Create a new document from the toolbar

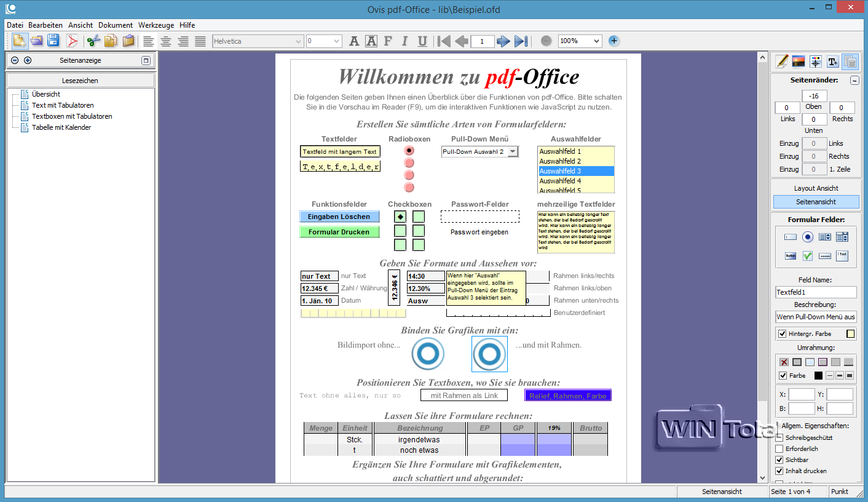[x=20, y=41]
